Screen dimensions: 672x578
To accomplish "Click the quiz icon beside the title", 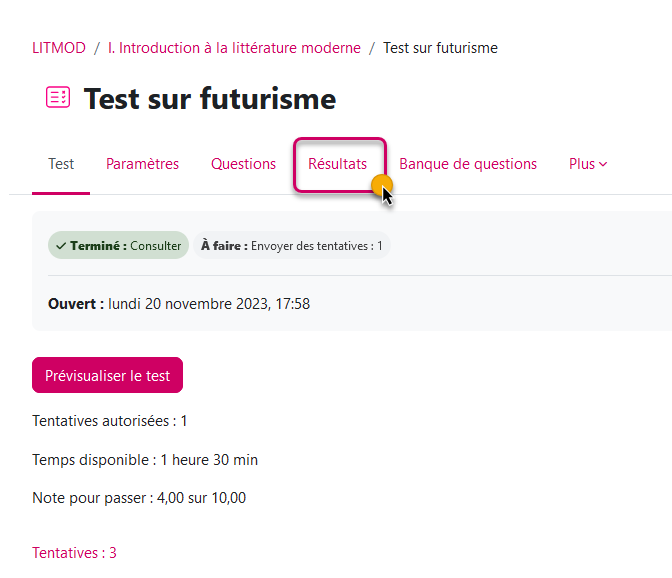I will coord(58,98).
